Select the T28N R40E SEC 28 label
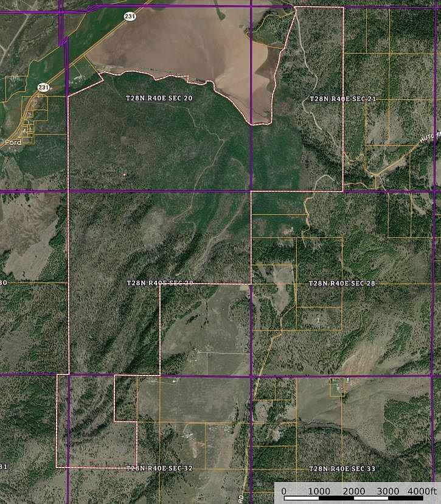 (x=342, y=283)
